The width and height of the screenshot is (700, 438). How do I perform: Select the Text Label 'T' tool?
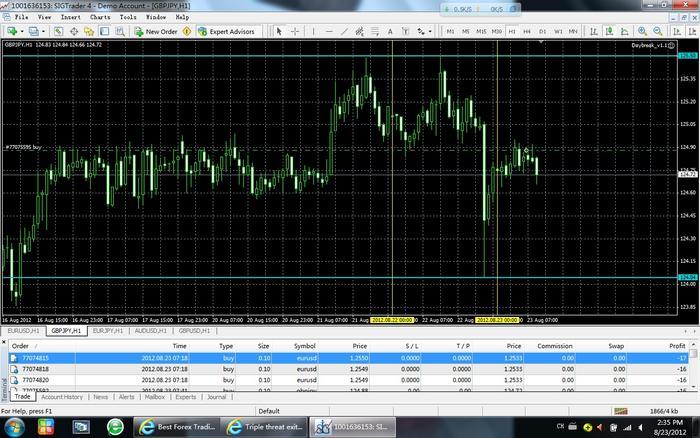405,31
